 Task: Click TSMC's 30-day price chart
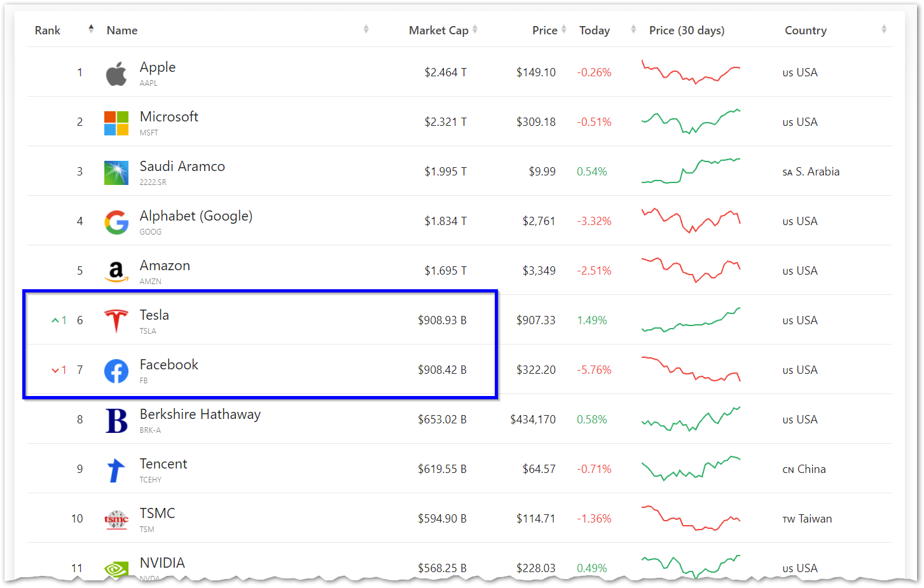(691, 518)
